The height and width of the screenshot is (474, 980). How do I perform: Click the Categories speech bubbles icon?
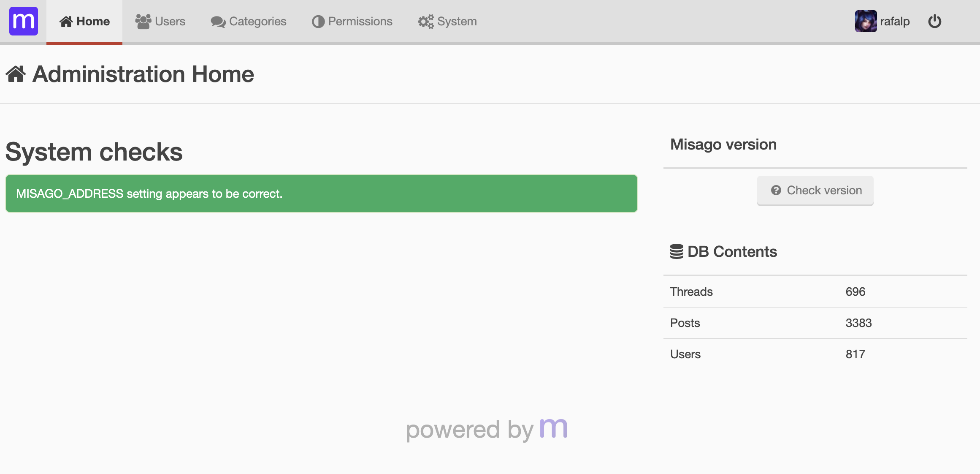(218, 22)
